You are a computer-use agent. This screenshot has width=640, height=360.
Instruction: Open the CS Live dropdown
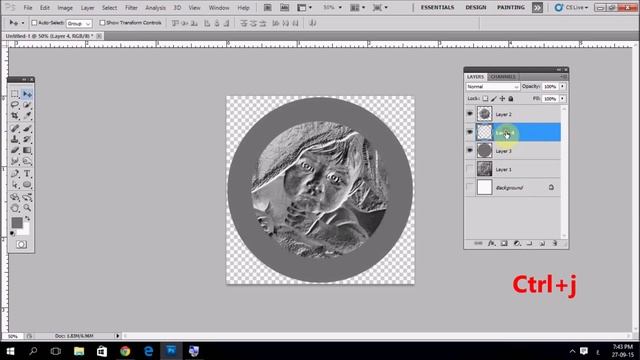pos(571,7)
